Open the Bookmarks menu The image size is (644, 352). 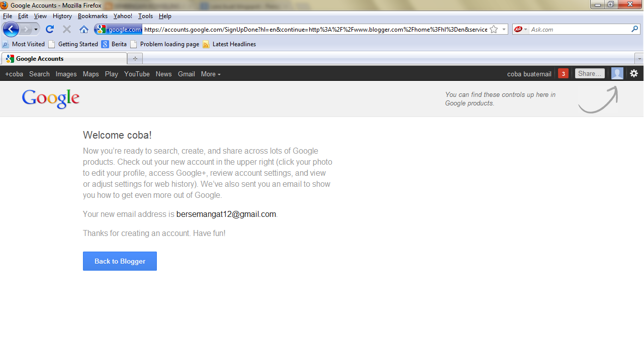[x=93, y=16]
